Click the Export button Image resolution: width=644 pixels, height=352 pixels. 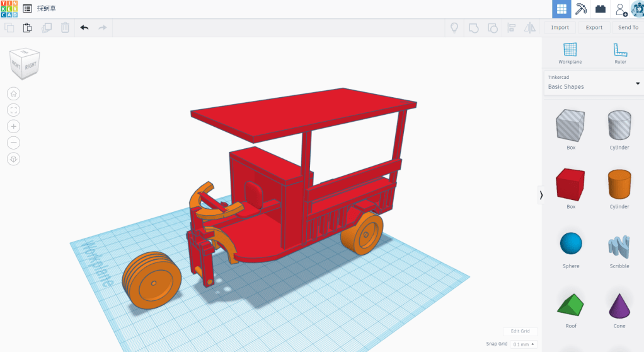pos(594,28)
